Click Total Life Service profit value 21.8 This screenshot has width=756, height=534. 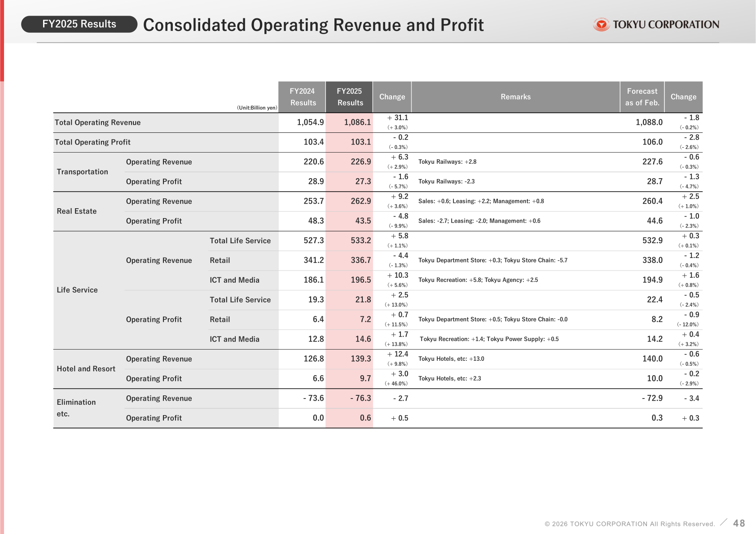[363, 300]
